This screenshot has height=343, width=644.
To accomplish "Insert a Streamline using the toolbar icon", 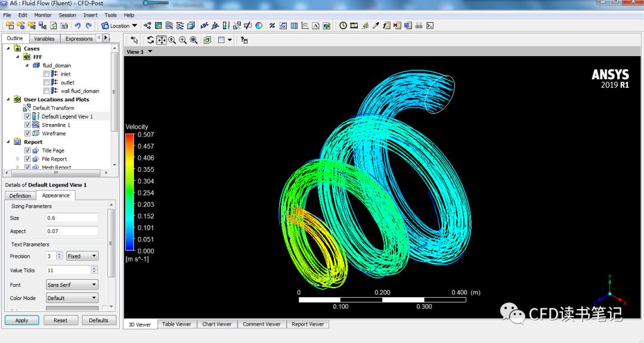I will (169, 26).
